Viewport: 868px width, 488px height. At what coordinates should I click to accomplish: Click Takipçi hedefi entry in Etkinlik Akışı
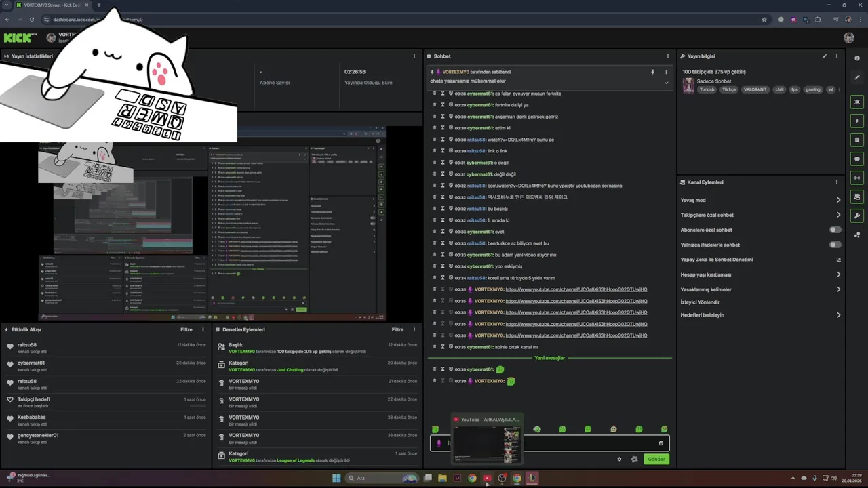[107, 402]
